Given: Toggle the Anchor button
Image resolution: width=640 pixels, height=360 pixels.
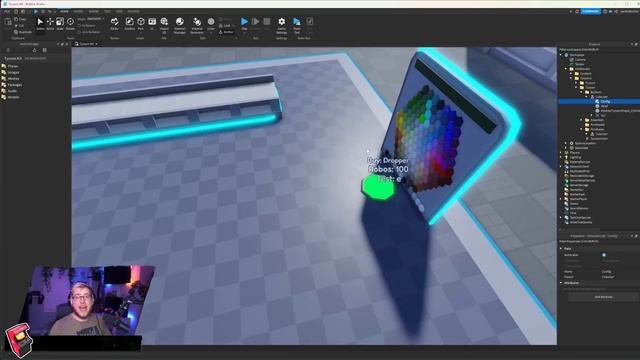Looking at the screenshot, I should pos(227,32).
